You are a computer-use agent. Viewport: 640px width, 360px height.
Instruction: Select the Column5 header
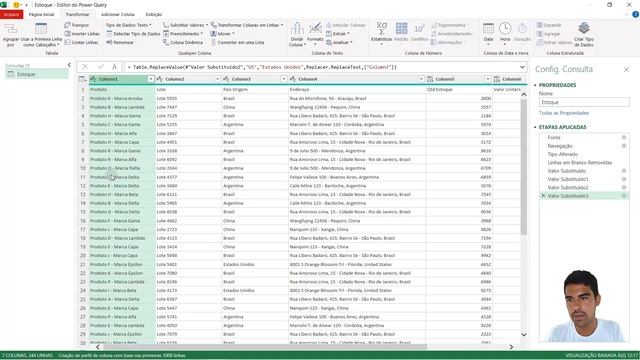[x=458, y=79]
